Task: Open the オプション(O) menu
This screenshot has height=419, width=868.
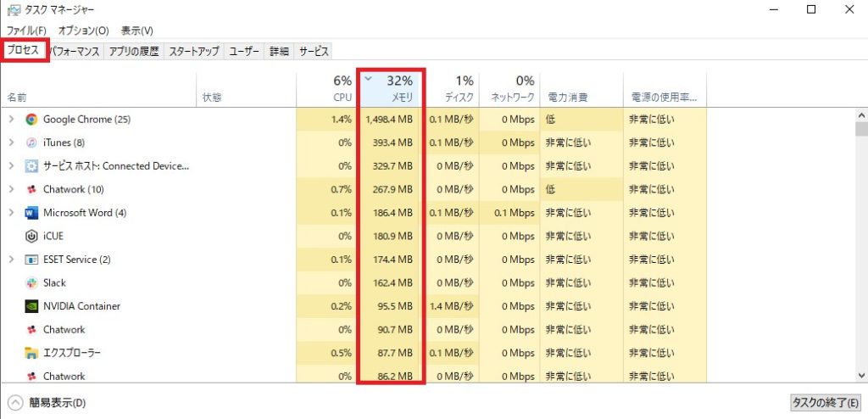Action: point(84,30)
